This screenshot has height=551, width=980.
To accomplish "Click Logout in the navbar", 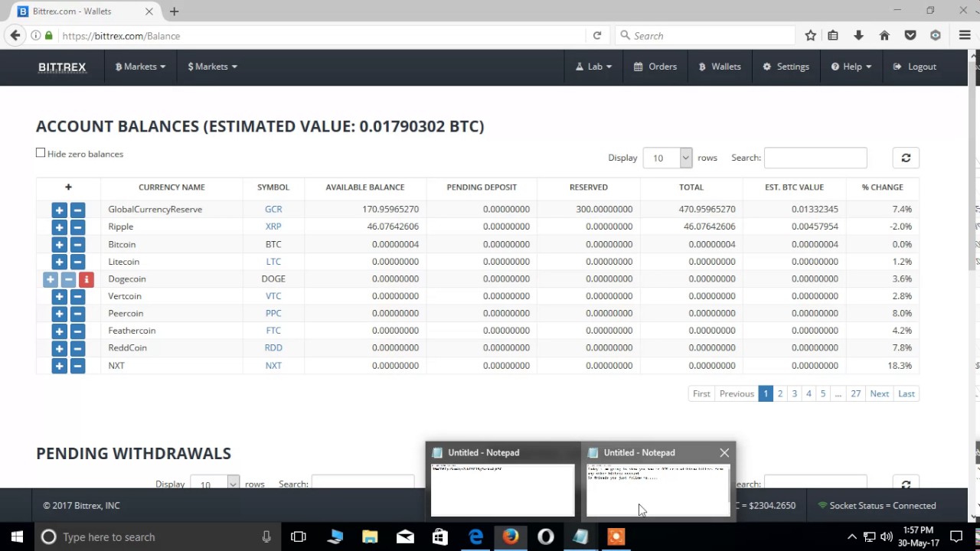I will click(915, 67).
